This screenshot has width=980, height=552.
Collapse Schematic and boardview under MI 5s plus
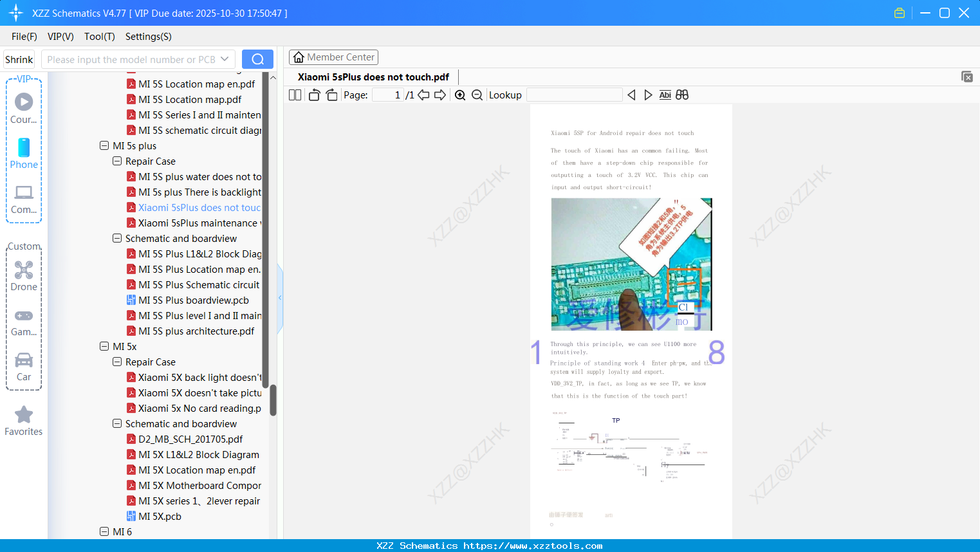click(x=117, y=238)
